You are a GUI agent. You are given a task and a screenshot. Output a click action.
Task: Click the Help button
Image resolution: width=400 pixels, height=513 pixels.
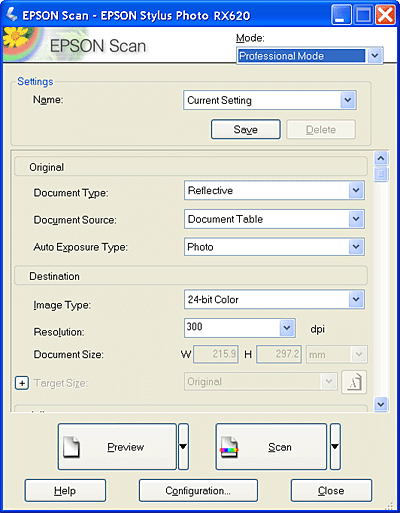[65, 491]
